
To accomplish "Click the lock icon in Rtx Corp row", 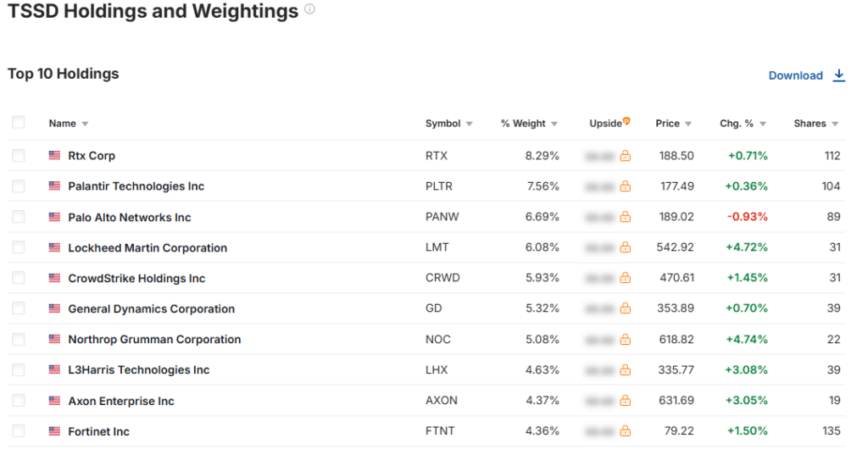I will [625, 156].
